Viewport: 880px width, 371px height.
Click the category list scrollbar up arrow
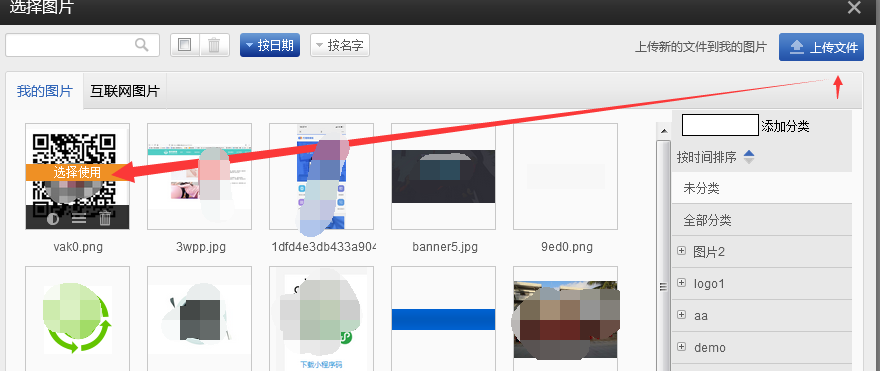tap(664, 131)
